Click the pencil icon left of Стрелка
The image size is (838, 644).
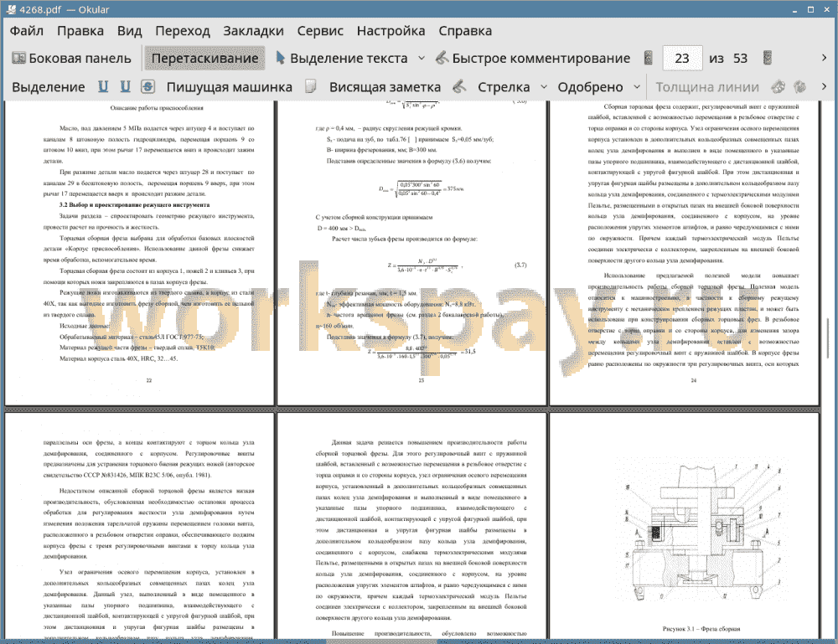coord(459,86)
